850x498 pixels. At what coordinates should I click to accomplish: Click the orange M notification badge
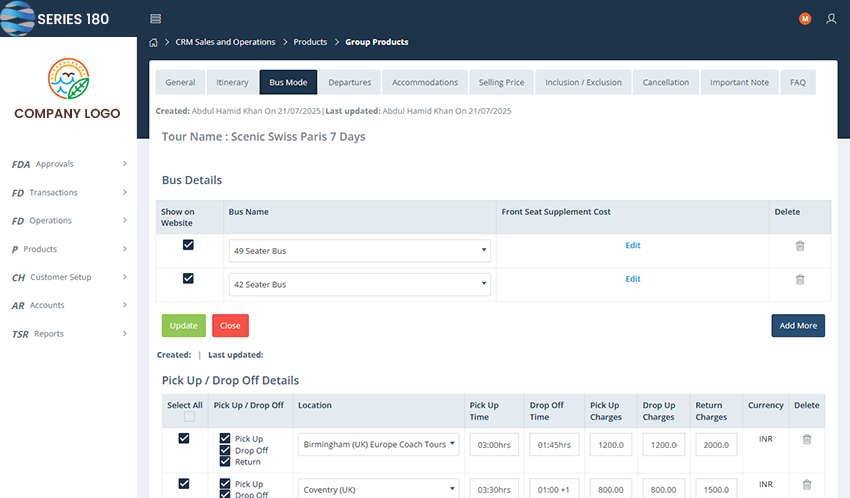[805, 19]
